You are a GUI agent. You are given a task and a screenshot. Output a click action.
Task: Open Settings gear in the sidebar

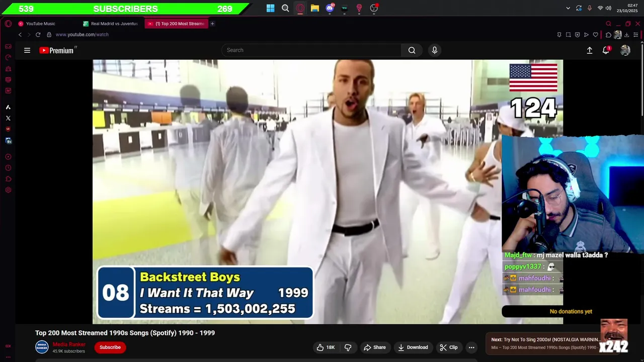click(x=8, y=190)
